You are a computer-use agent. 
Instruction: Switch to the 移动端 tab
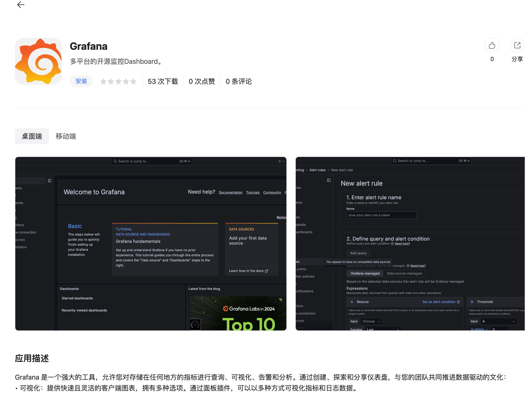pos(66,136)
